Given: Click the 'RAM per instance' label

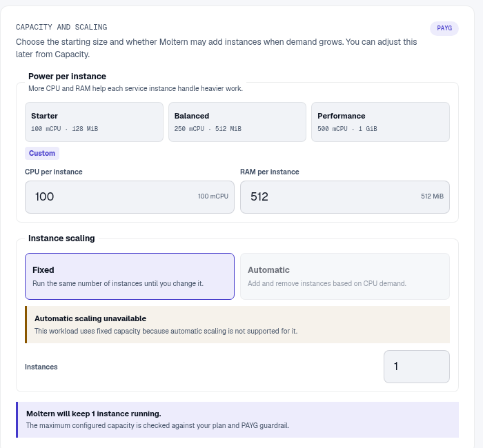Looking at the screenshot, I should coord(270,172).
